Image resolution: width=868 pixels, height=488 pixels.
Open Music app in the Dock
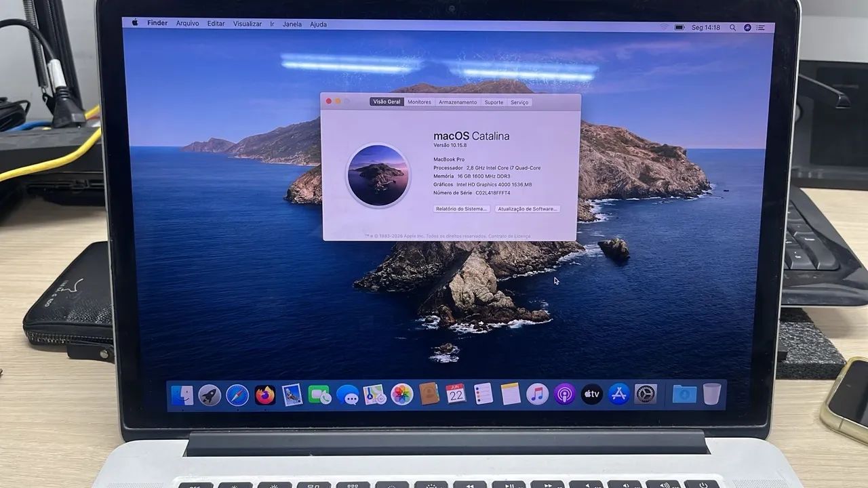coord(538,394)
